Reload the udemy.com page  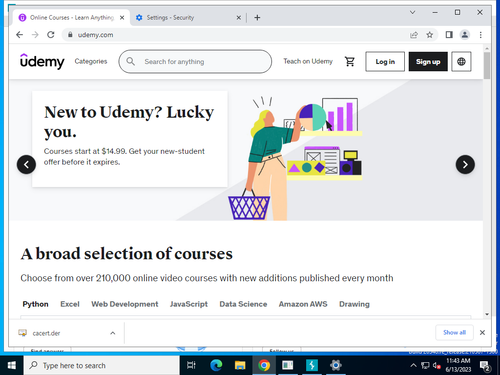pyautogui.click(x=51, y=35)
